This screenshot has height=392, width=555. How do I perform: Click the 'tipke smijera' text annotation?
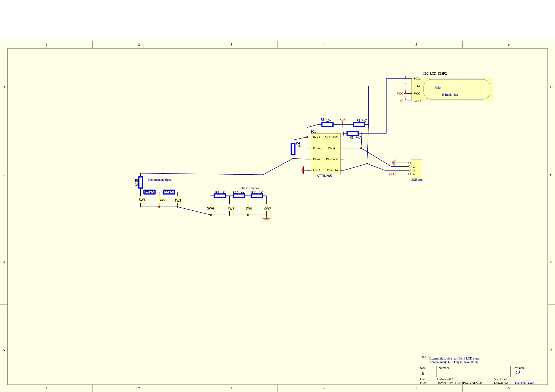point(250,188)
